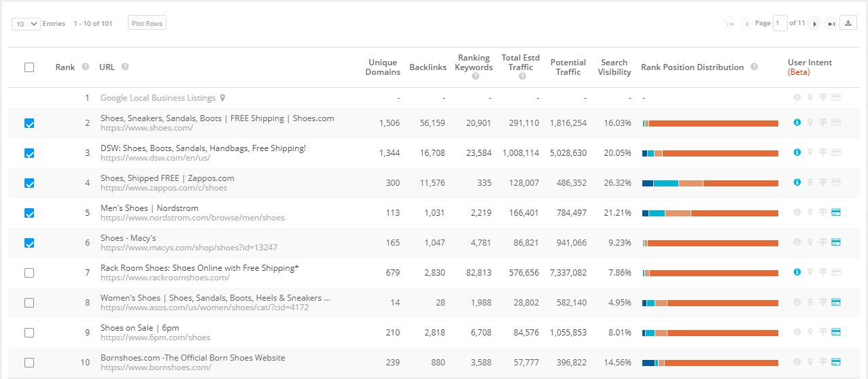This screenshot has width=868, height=379.
Task: Click map pin next to Google Local Listings
Action: [x=222, y=98]
